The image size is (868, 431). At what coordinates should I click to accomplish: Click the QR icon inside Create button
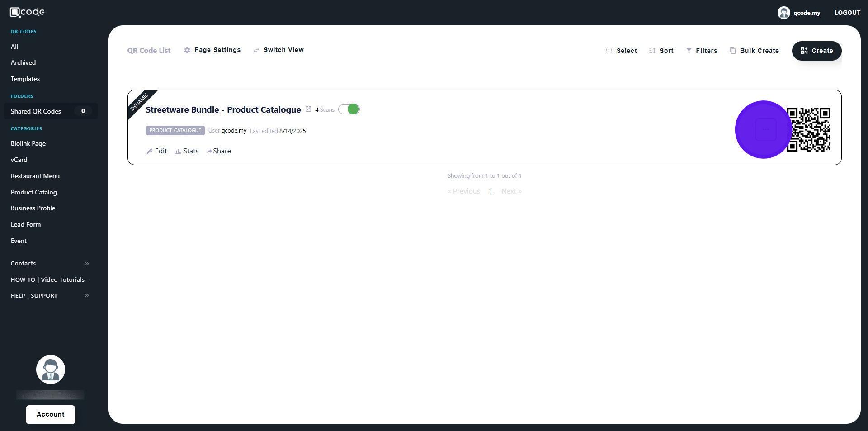pos(804,51)
